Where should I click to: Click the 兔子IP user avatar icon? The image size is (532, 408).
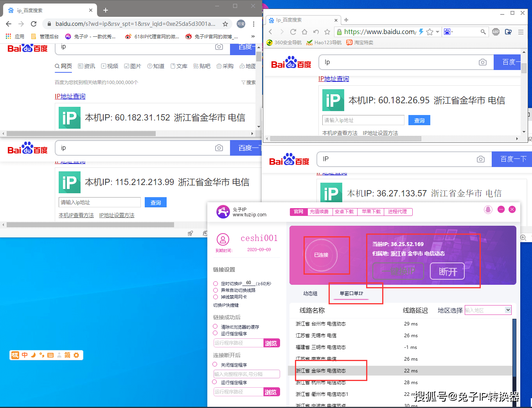point(223,239)
